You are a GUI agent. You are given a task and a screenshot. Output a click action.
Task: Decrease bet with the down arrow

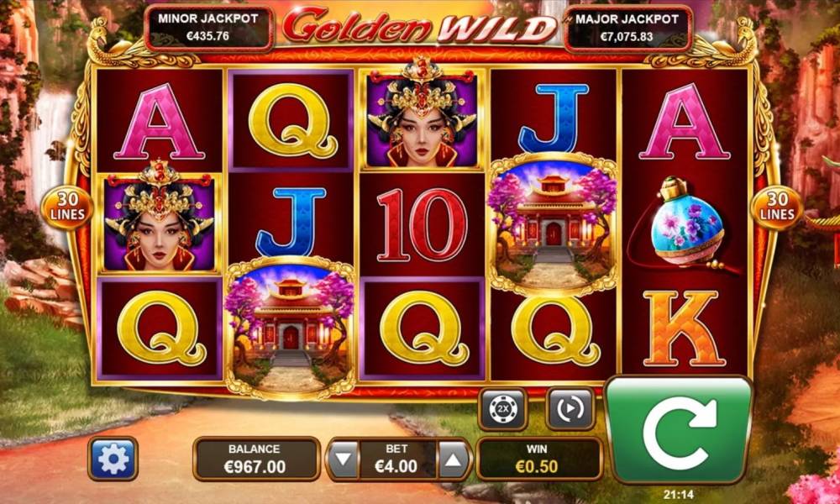point(343,459)
